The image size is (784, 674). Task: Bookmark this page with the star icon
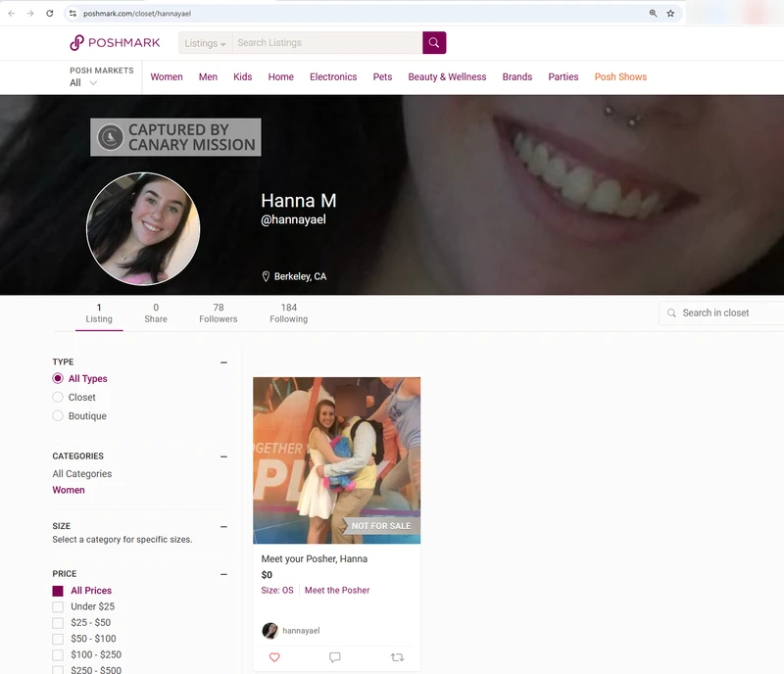[670, 14]
